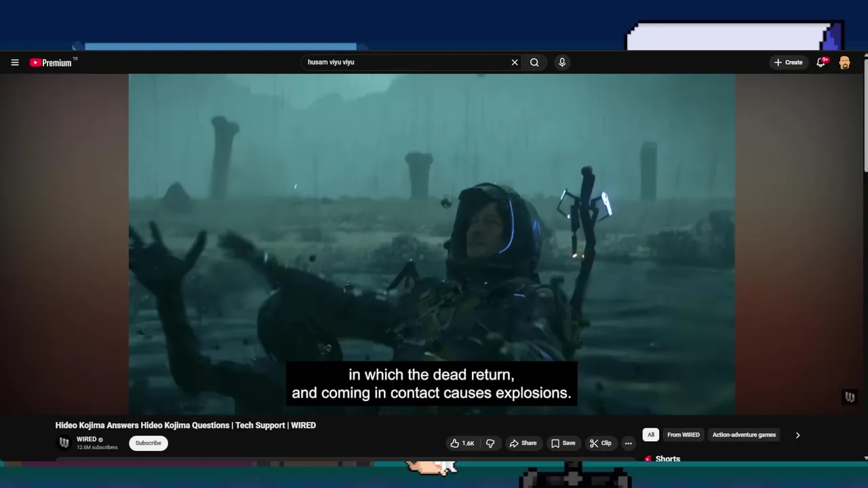
Task: Share the video
Action: (x=523, y=443)
